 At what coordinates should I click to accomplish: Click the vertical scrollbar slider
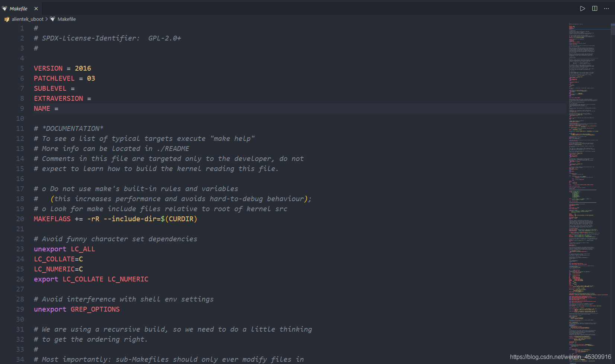(613, 29)
